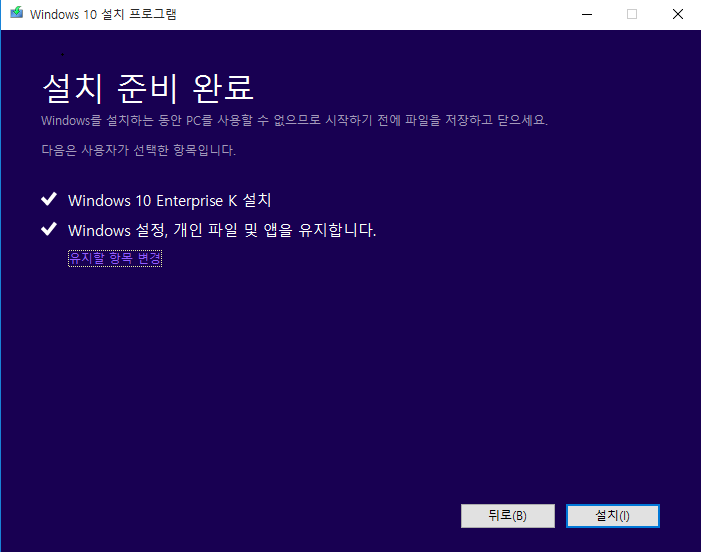Open the 유지할 항목 변경 link
Screen dimensions: 701x552
click(115, 258)
